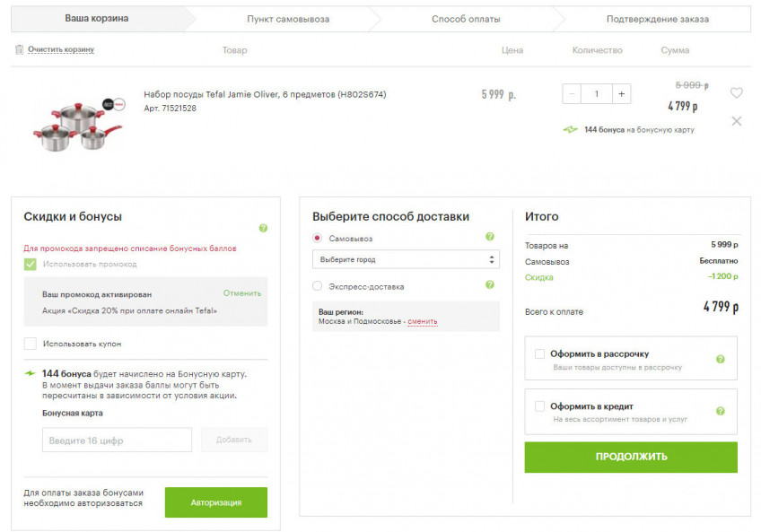Click the bonus card number input field
Screen dimensions: 761x532
117,440
